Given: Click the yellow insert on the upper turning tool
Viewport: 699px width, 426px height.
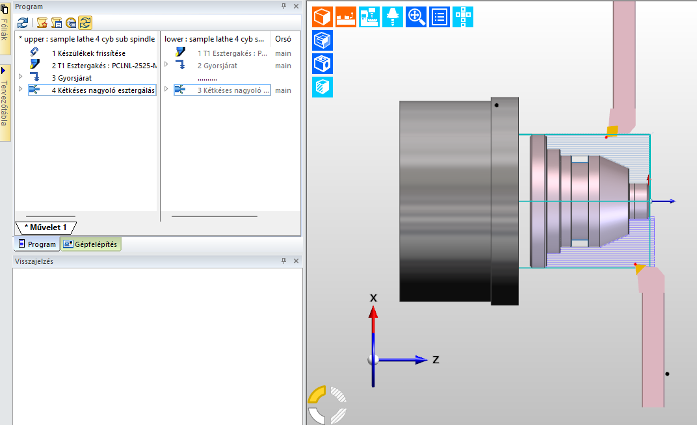Looking at the screenshot, I should [x=612, y=131].
